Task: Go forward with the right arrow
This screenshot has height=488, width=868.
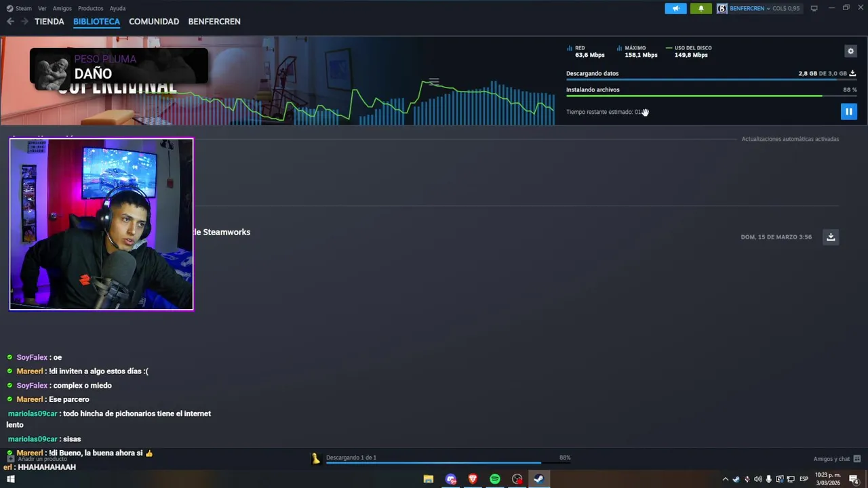Action: (x=24, y=22)
